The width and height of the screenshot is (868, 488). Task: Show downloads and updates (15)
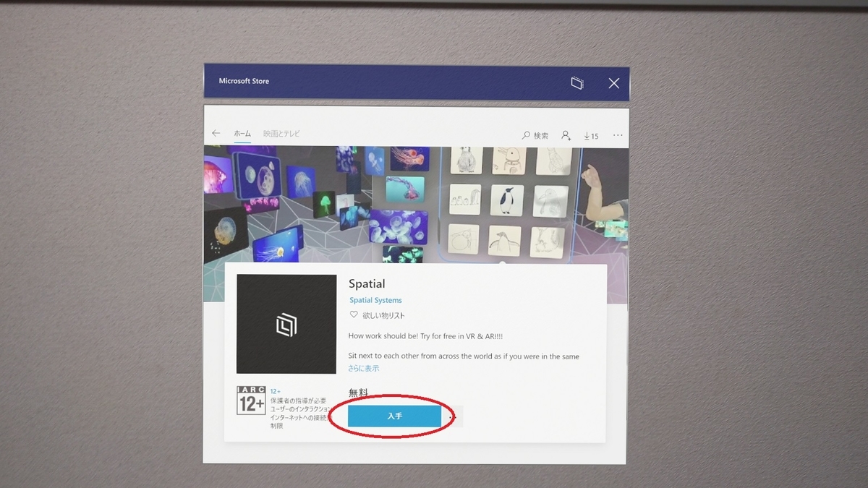click(x=591, y=136)
